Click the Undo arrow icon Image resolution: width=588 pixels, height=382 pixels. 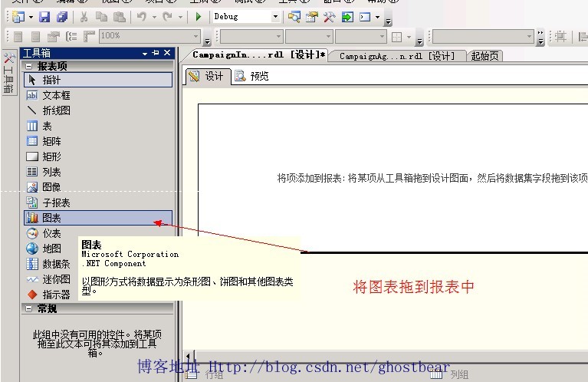point(141,17)
